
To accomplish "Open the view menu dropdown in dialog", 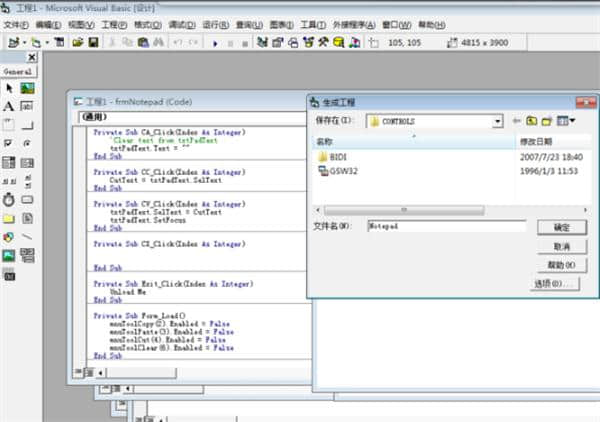I will [566, 121].
